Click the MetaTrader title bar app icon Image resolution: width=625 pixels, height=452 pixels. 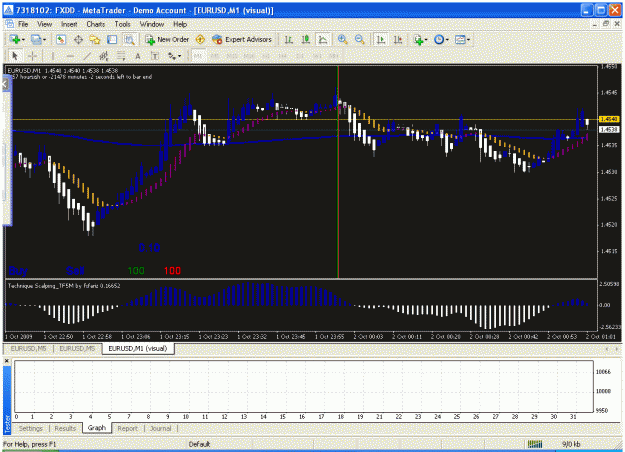(x=8, y=10)
